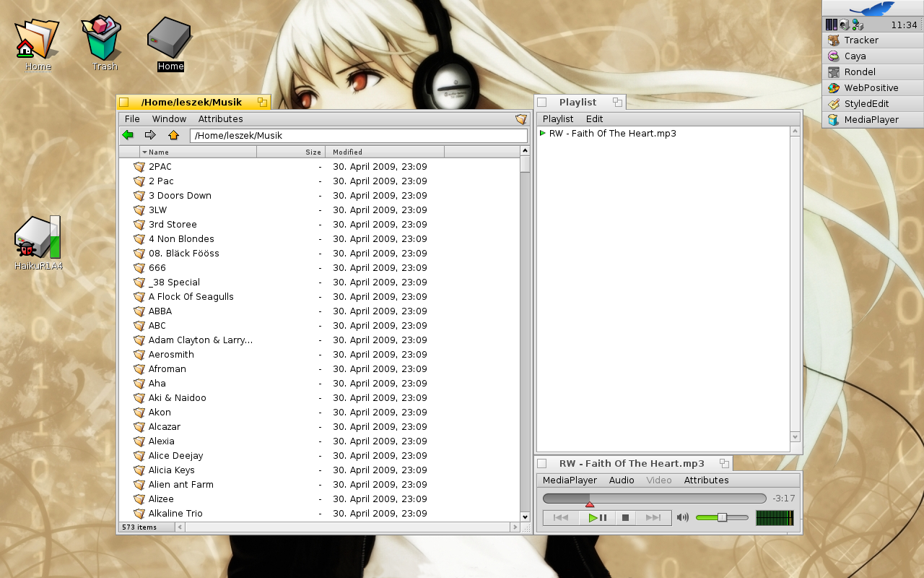Open the Audio menu in MediaPlayer
The height and width of the screenshot is (578, 924).
pos(622,480)
